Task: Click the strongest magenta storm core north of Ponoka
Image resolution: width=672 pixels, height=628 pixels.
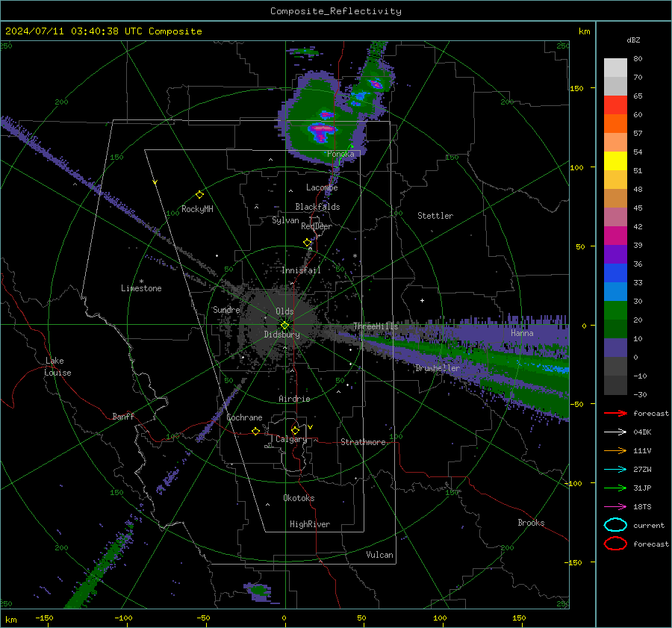Action: tap(323, 128)
